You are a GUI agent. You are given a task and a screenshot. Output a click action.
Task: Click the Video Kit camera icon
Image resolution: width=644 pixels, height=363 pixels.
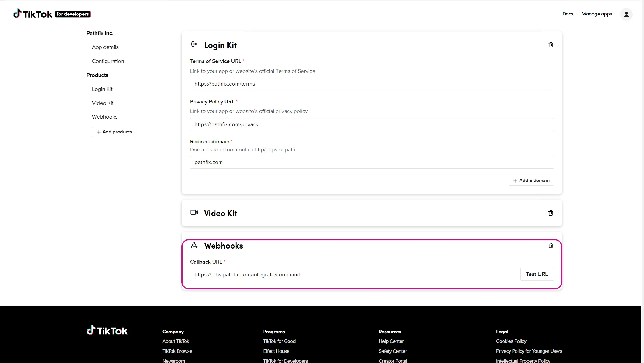coord(194,212)
